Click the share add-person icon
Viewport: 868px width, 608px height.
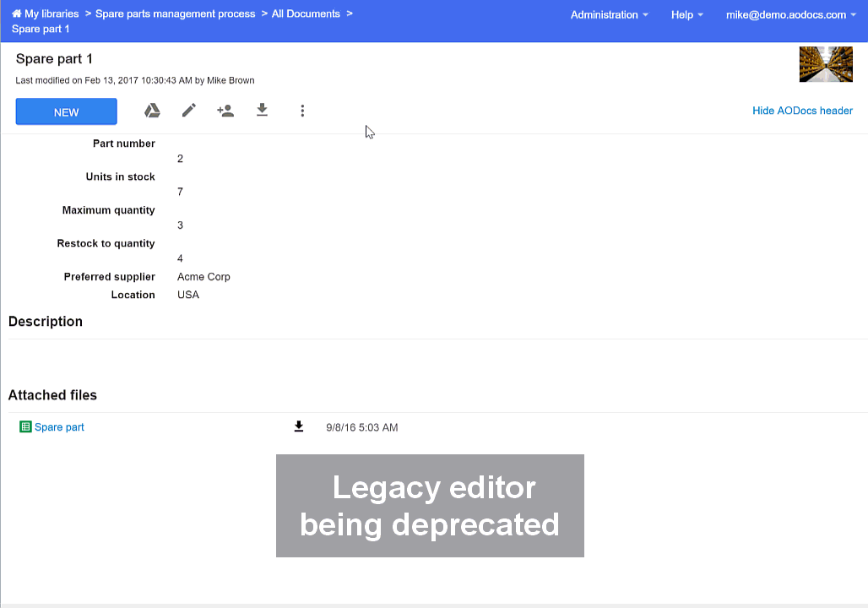pos(225,111)
